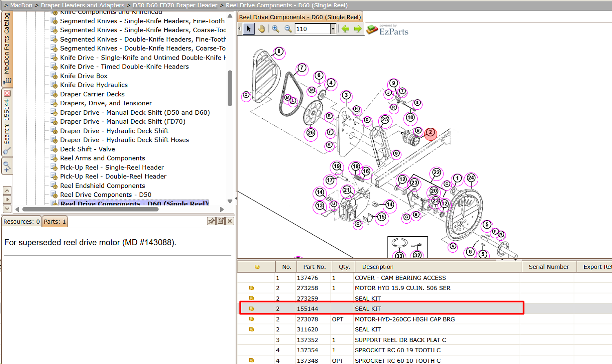Click note icon for part 273078

251,319
